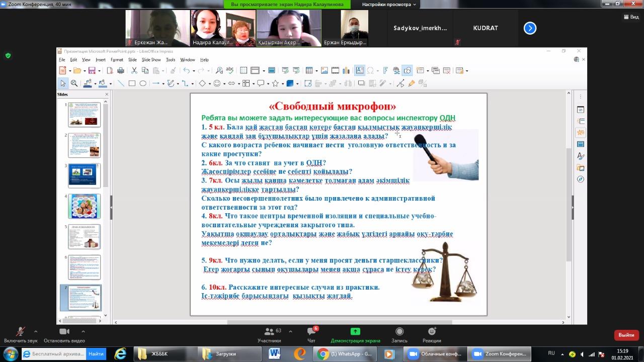The height and width of the screenshot is (362, 644).
Task: Open the Slide Show menu
Action: tap(151, 59)
